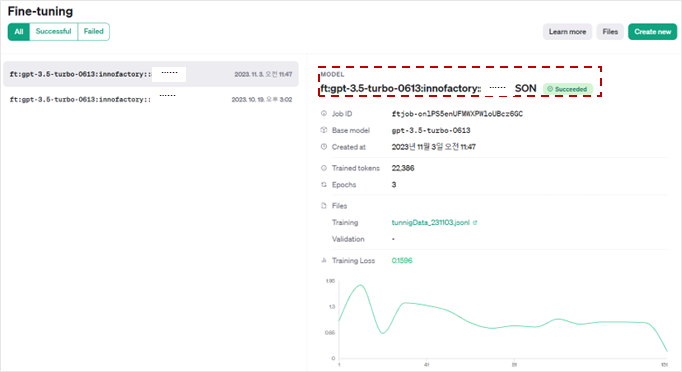Screen dimensions: 682x372
Task: Open the tunnigData_231103.jsonl training file
Action: [431, 222]
